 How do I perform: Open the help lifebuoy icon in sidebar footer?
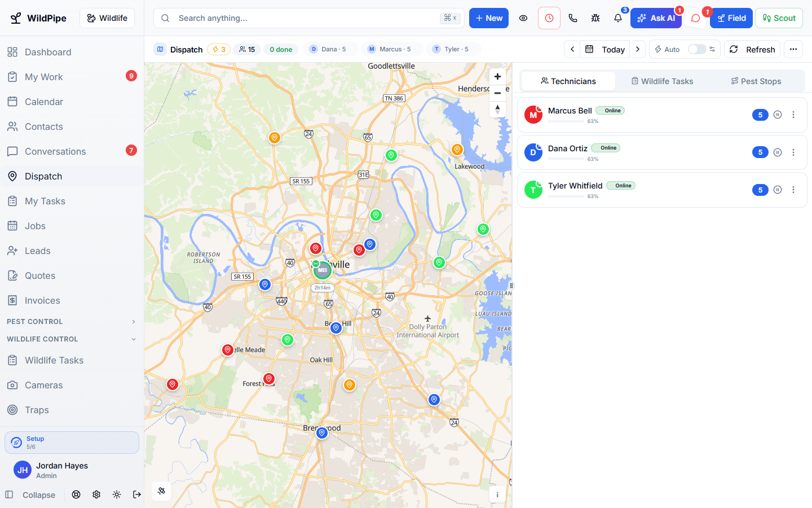point(76,494)
